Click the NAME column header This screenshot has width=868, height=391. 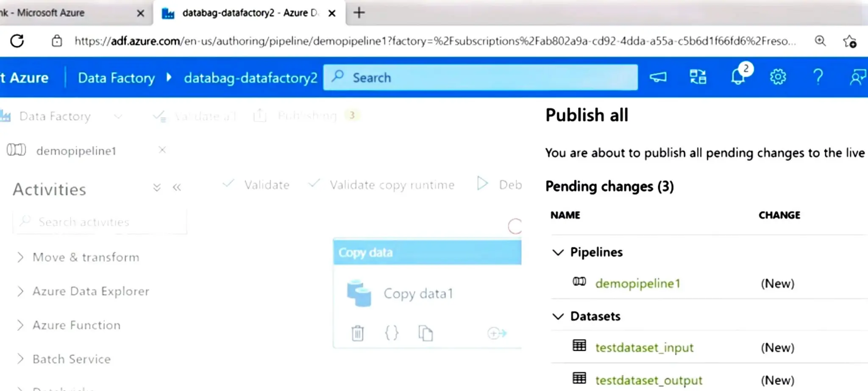click(565, 215)
